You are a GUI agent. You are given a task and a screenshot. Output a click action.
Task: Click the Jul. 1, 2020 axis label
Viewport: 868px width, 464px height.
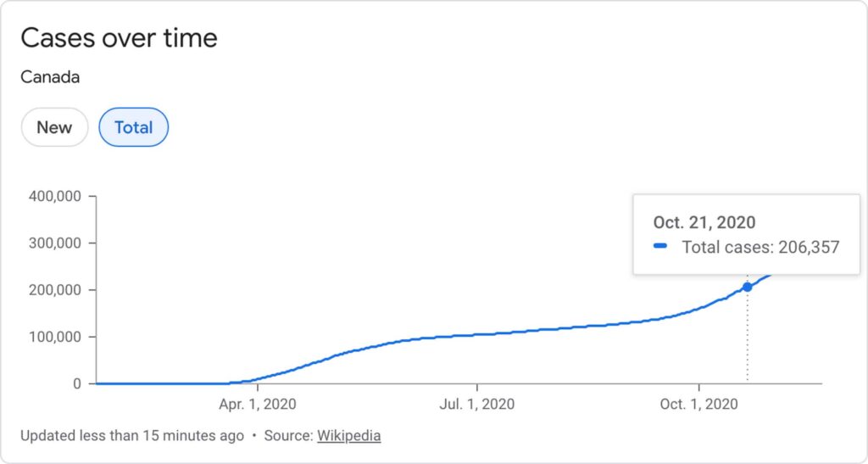click(476, 405)
